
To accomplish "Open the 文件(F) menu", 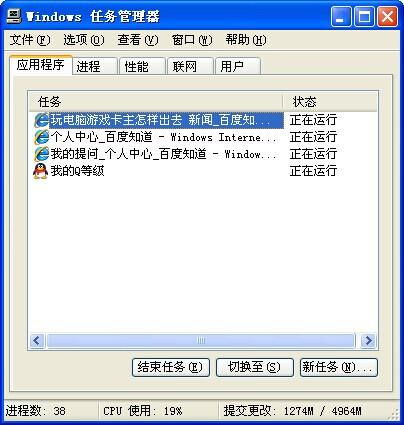I will [x=30, y=40].
